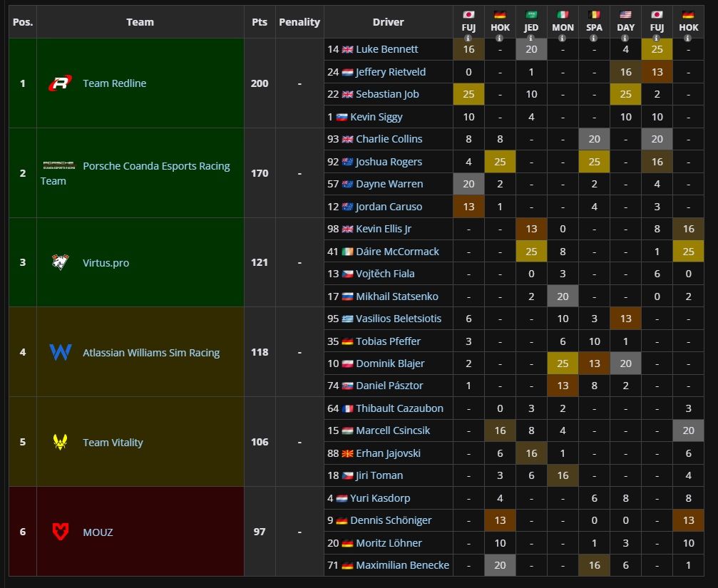Screen dimensions: 718x588
Task: Click the Polish flag beside Dominik Blajer
Action: tap(347, 363)
